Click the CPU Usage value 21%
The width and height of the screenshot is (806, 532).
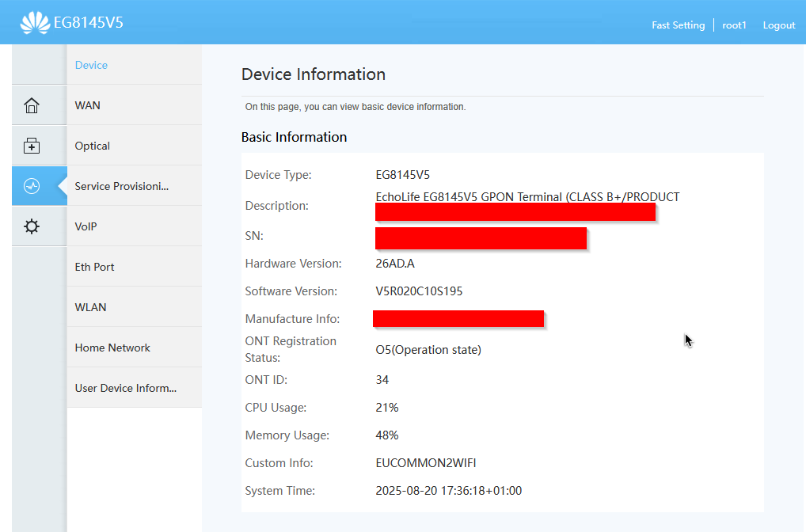(386, 408)
